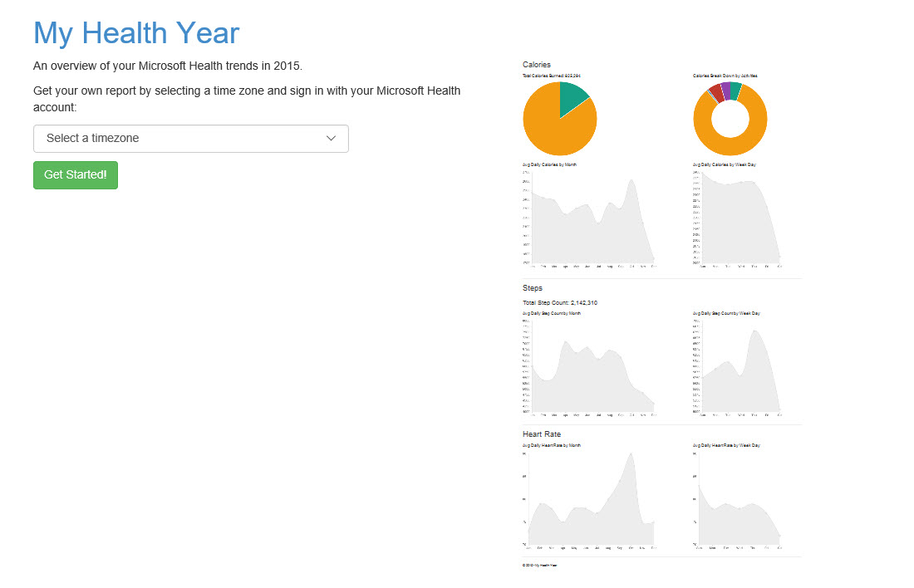Screen dimensions: 914x588
Task: Click the Avg Daily Step Count by Month chart
Action: tap(592, 370)
